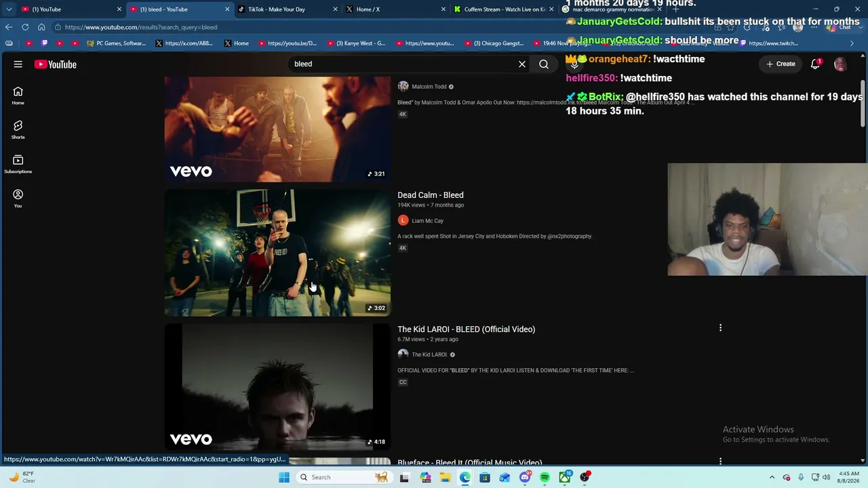Visit The Kid LAROI. channel name

point(429,354)
